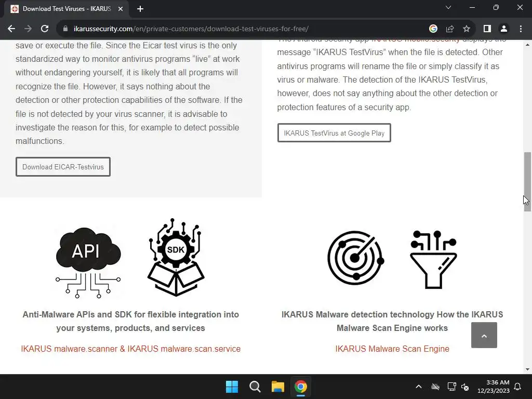The width and height of the screenshot is (532, 399).
Task: Open a new browser tab
Action: point(140,9)
